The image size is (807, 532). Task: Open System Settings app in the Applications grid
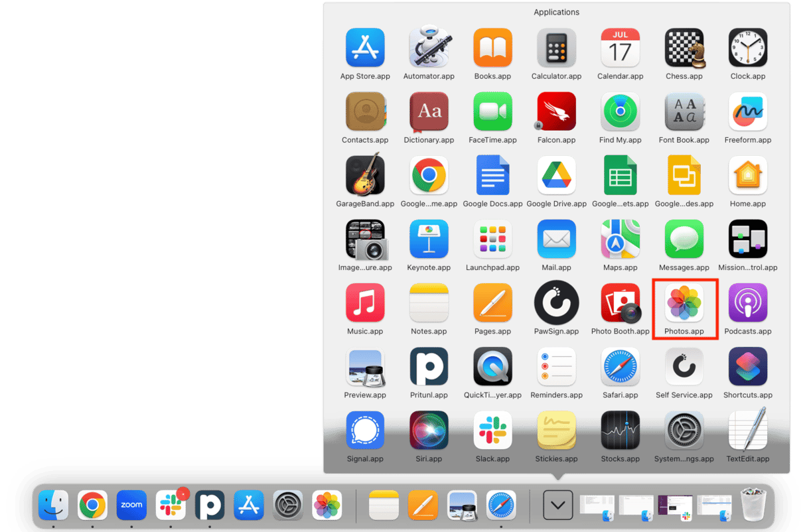pos(684,430)
